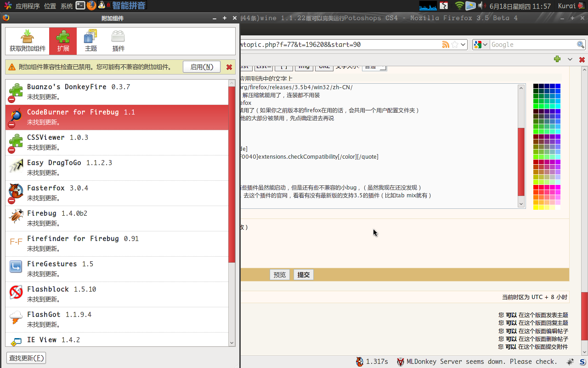Select the 'Firebug 1.4.0b2' name text
The width and height of the screenshot is (588, 368).
(57, 213)
